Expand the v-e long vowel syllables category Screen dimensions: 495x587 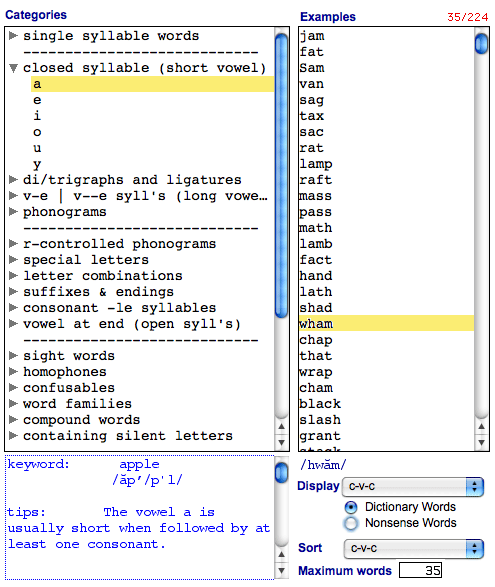(x=13, y=196)
